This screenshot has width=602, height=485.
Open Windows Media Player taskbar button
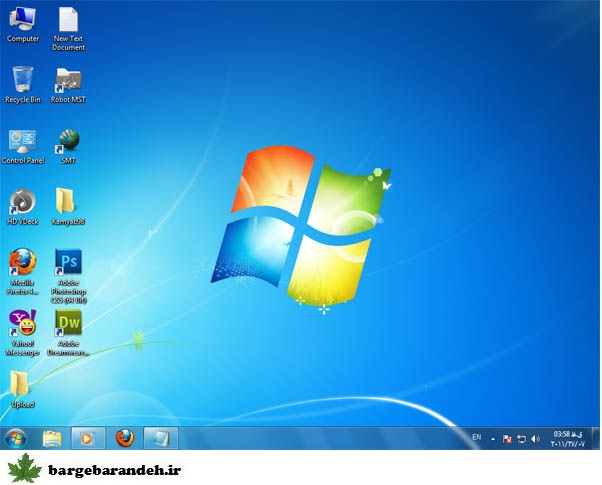[88, 438]
